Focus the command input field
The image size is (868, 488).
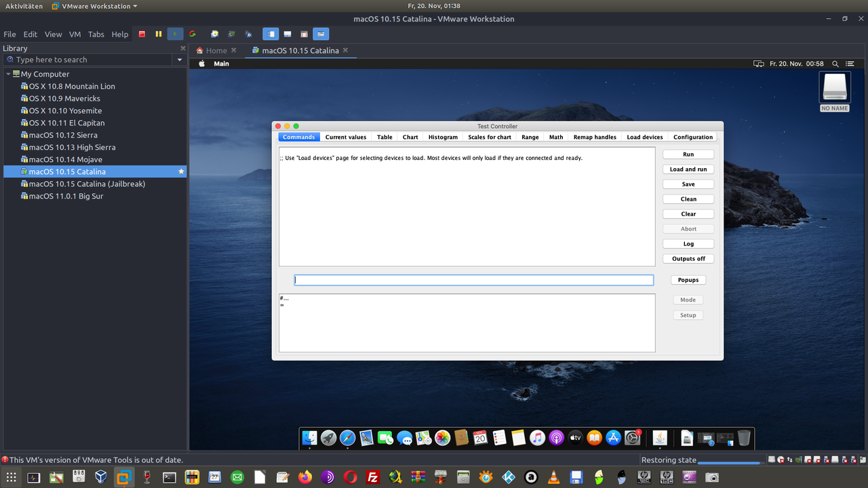click(x=474, y=280)
